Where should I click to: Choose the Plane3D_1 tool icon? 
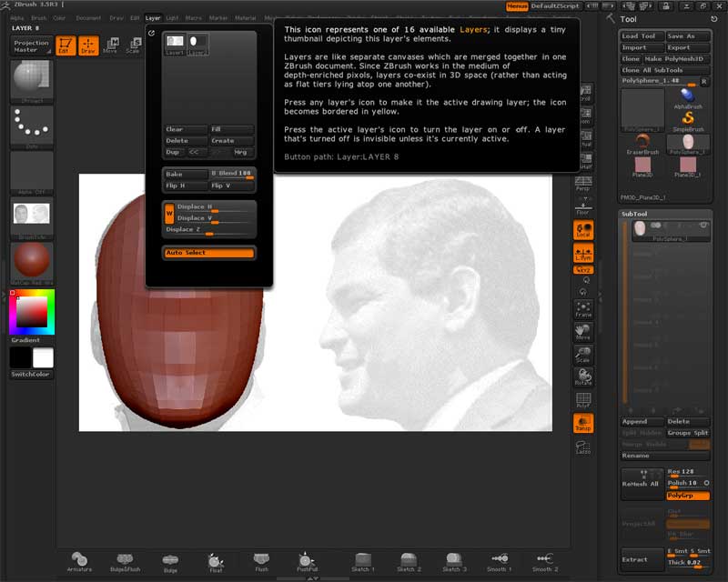coord(688,167)
